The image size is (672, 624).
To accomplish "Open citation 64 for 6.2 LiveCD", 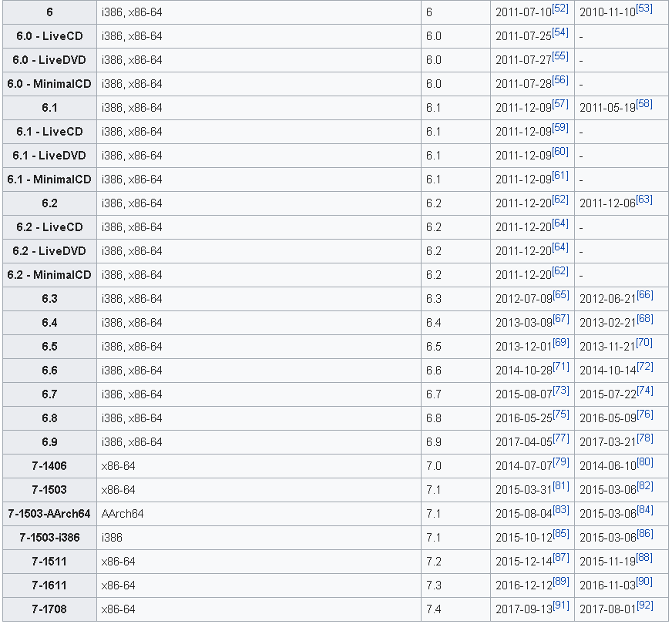I will [x=560, y=223].
